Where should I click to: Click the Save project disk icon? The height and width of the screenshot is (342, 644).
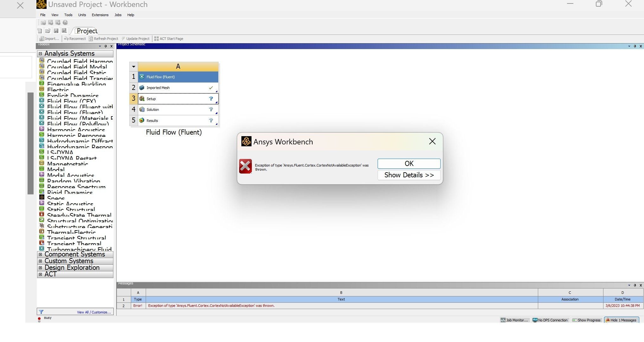point(56,31)
